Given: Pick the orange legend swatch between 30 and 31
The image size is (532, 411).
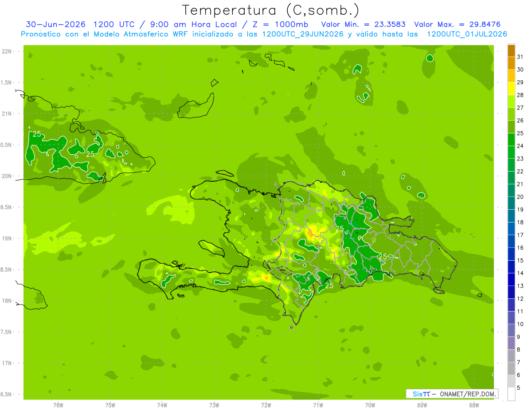Looking at the screenshot, I should pos(511,63).
